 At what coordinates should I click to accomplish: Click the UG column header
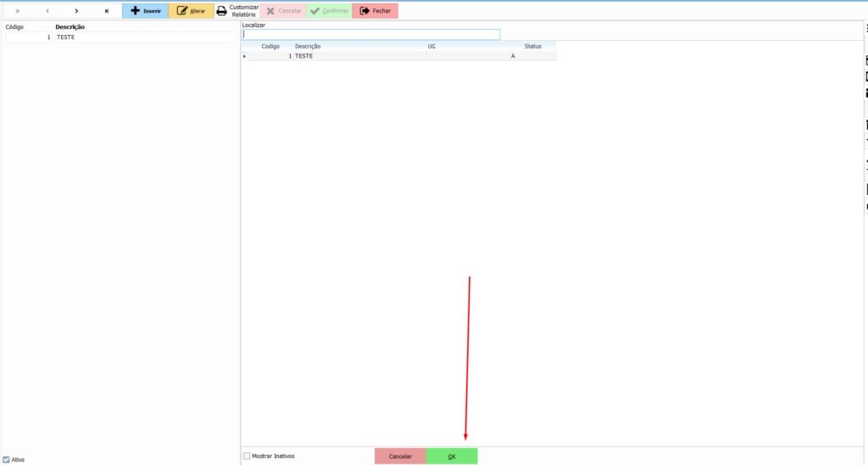coord(431,47)
